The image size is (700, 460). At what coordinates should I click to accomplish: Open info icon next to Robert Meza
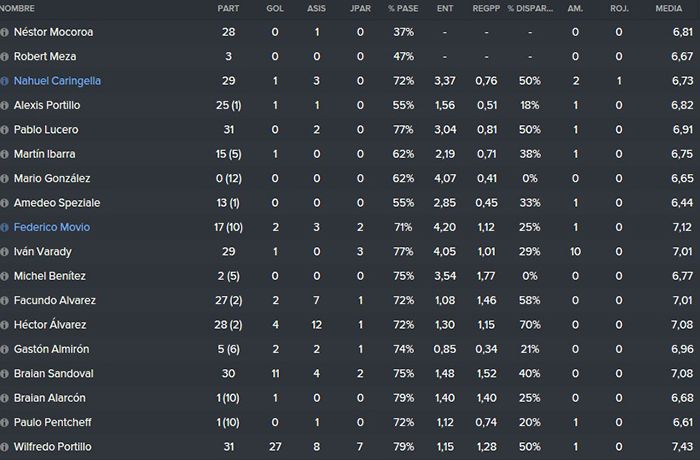click(4, 57)
